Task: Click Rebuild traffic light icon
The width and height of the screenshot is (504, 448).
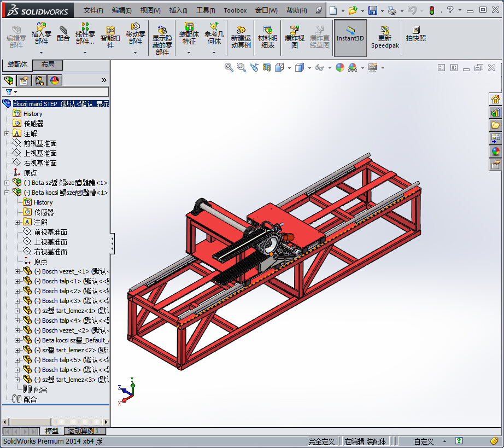Action: pyautogui.click(x=432, y=10)
